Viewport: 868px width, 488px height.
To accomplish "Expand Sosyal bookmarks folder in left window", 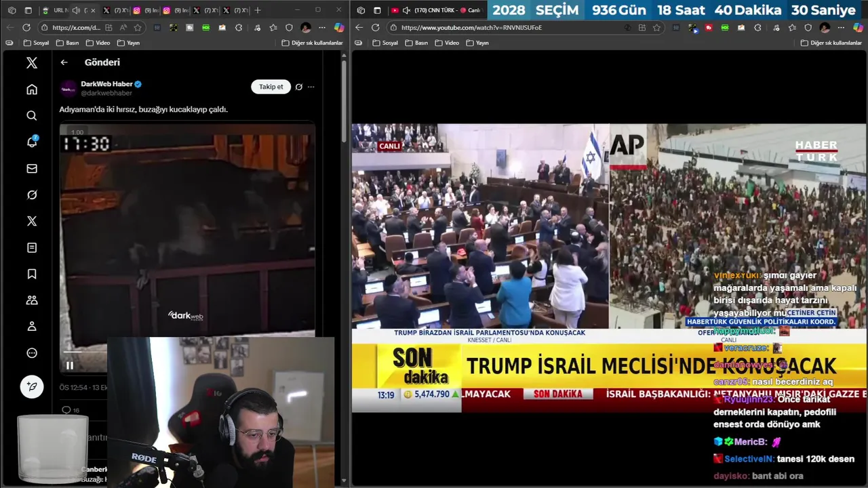I will pyautogui.click(x=36, y=43).
